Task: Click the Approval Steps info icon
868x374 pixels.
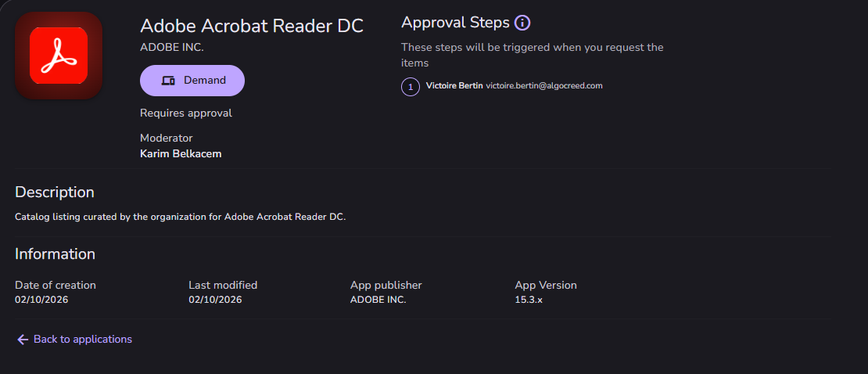Action: (522, 23)
